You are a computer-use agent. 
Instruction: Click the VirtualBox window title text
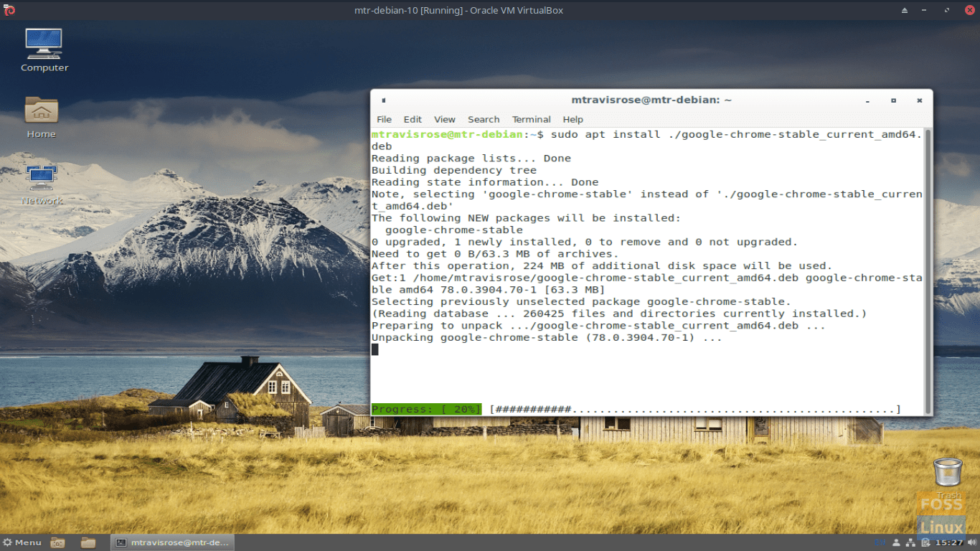coord(458,10)
